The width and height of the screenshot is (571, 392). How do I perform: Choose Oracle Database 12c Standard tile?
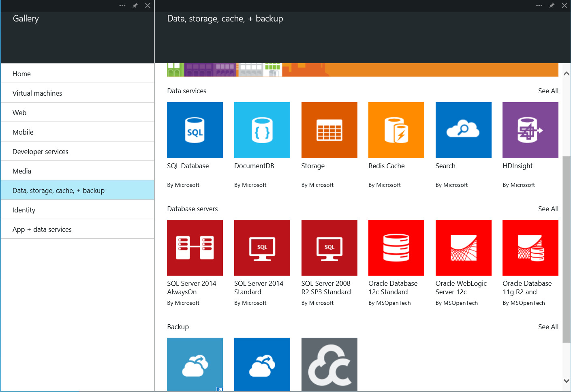pyautogui.click(x=396, y=248)
